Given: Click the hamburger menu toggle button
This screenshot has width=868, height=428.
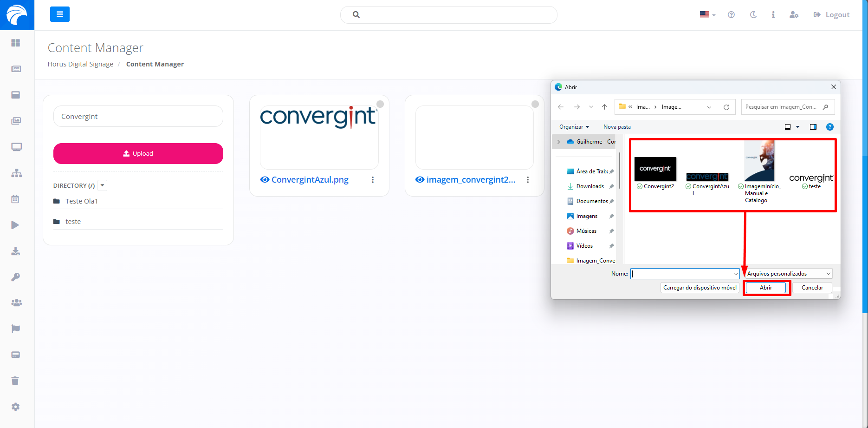Looking at the screenshot, I should click(x=60, y=14).
